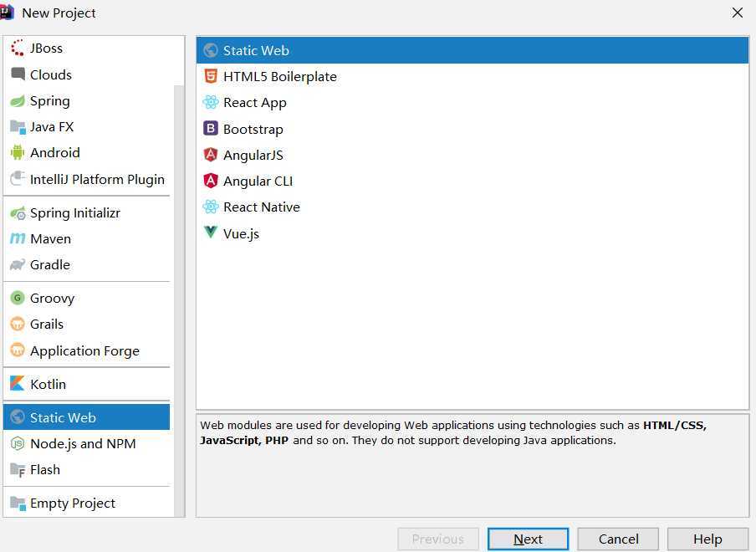Click the Maven icon
The image size is (756, 552).
tap(18, 238)
